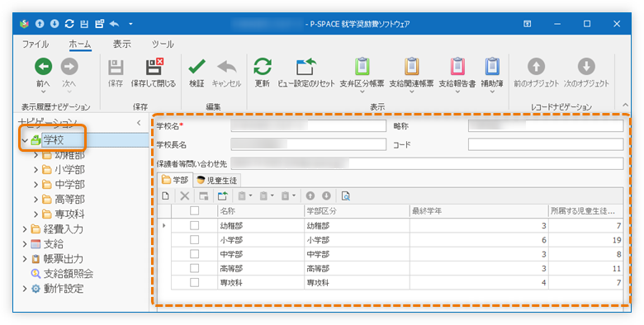Click the new record icon in grid toolbar
The image size is (644, 325).
tap(165, 196)
